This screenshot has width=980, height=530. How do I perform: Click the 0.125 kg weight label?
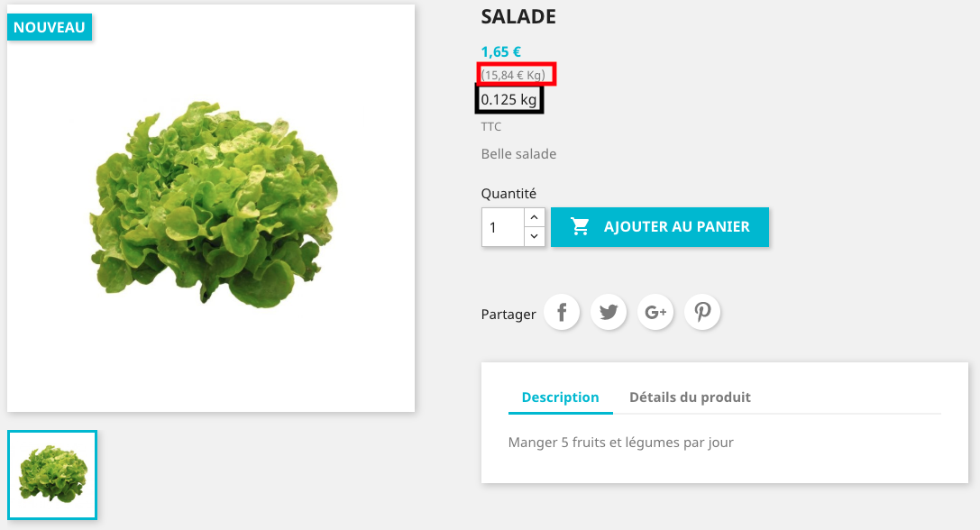(508, 100)
